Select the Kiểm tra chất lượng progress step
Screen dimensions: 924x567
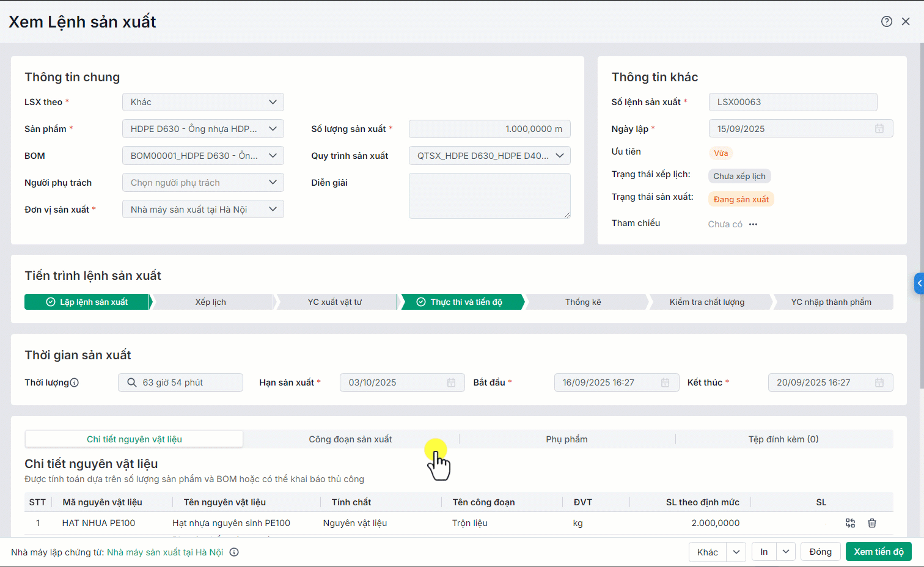pyautogui.click(x=707, y=302)
